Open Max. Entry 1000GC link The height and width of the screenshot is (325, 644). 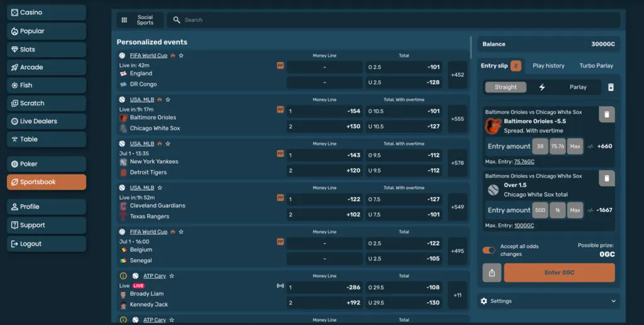click(x=524, y=225)
